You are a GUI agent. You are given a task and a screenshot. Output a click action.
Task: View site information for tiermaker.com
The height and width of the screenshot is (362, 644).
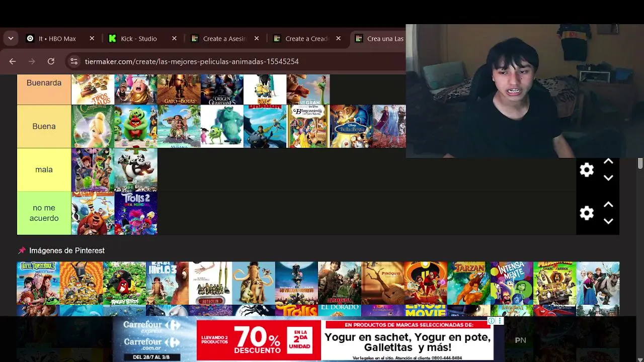(74, 61)
